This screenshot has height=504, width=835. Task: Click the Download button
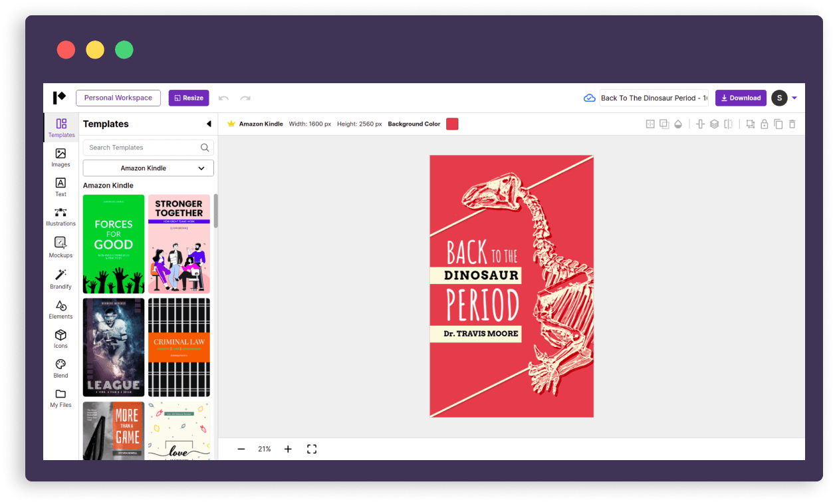pos(741,98)
